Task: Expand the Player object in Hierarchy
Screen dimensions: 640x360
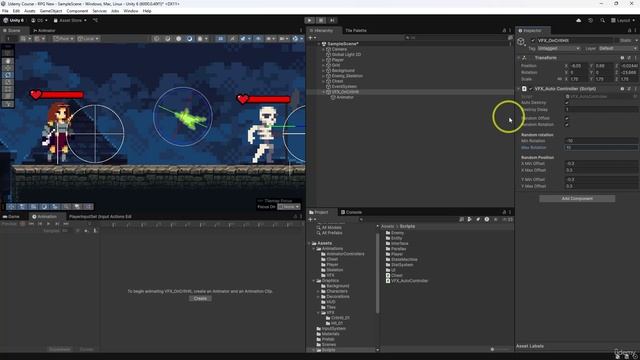Action: click(324, 60)
